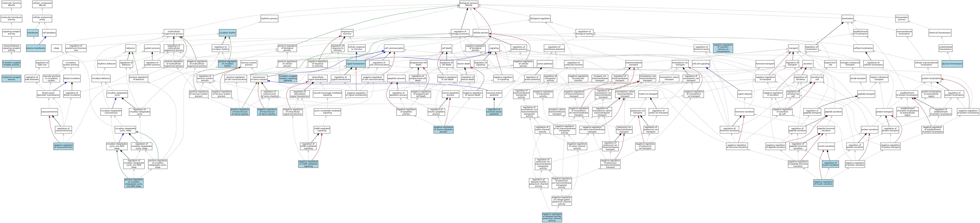Click the plain 'signaling' node

click(494, 48)
